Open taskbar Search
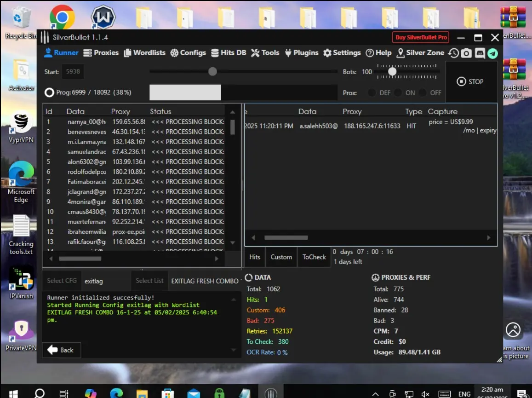 pos(40,393)
